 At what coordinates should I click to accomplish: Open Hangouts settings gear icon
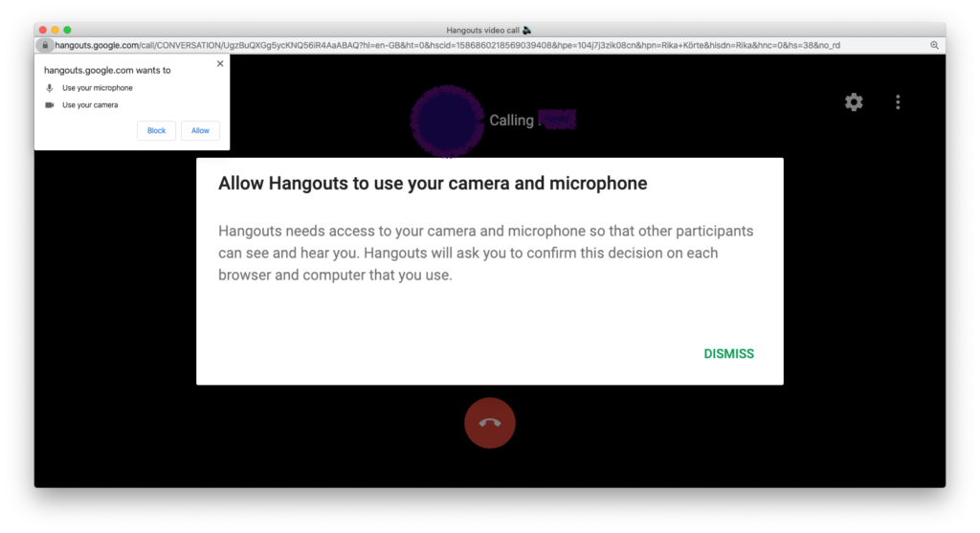point(854,101)
